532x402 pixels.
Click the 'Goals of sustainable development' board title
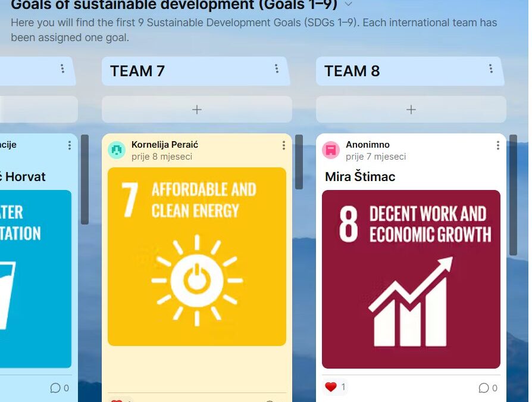174,5
